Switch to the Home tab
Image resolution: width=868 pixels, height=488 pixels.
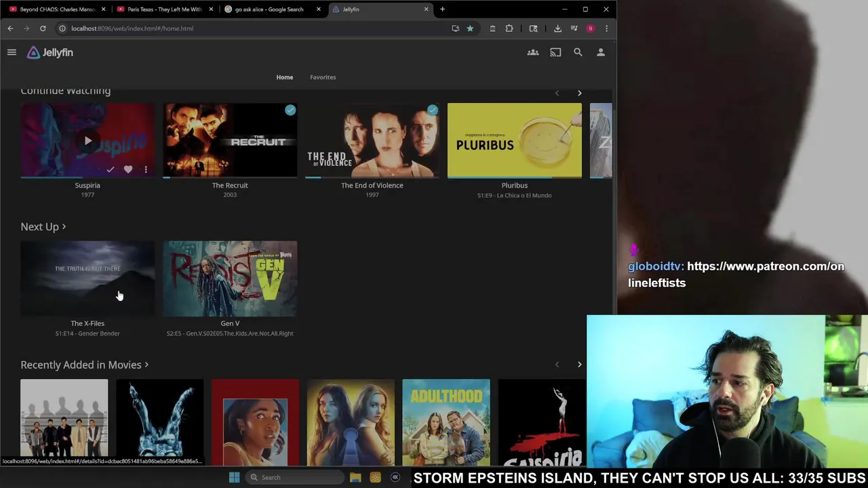pyautogui.click(x=285, y=77)
